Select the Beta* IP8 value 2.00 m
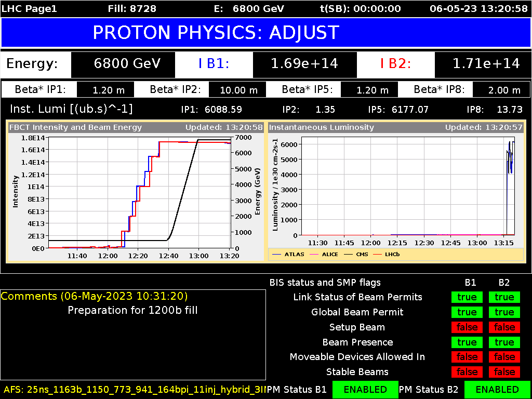Screen dimensions: 532x399 pyautogui.click(x=501, y=89)
